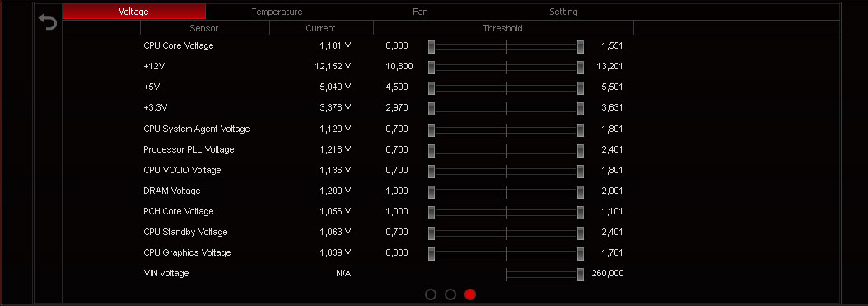Click the Threshold column header
Viewport: 868px width, 306px height.
coord(503,28)
